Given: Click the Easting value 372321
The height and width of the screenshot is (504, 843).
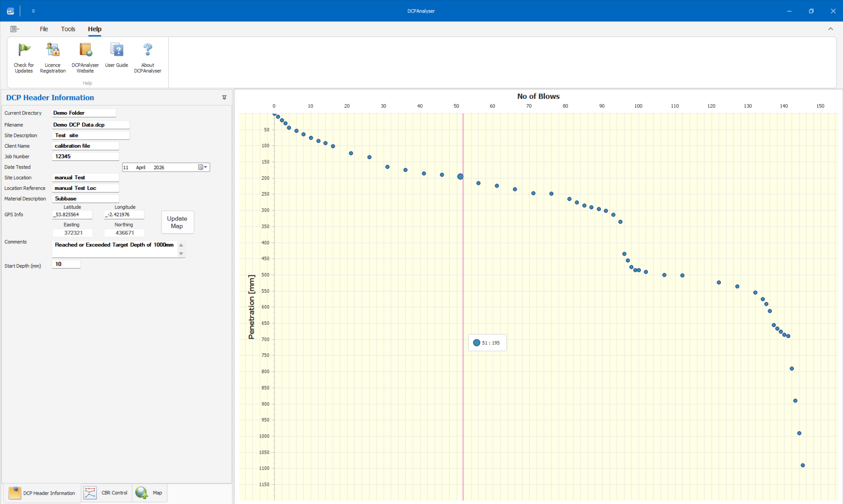Looking at the screenshot, I should click(73, 233).
